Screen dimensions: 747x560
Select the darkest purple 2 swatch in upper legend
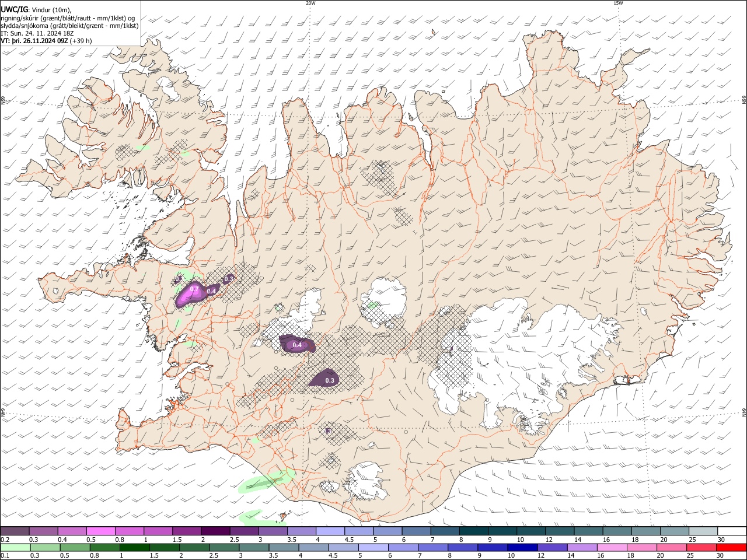pos(215,531)
